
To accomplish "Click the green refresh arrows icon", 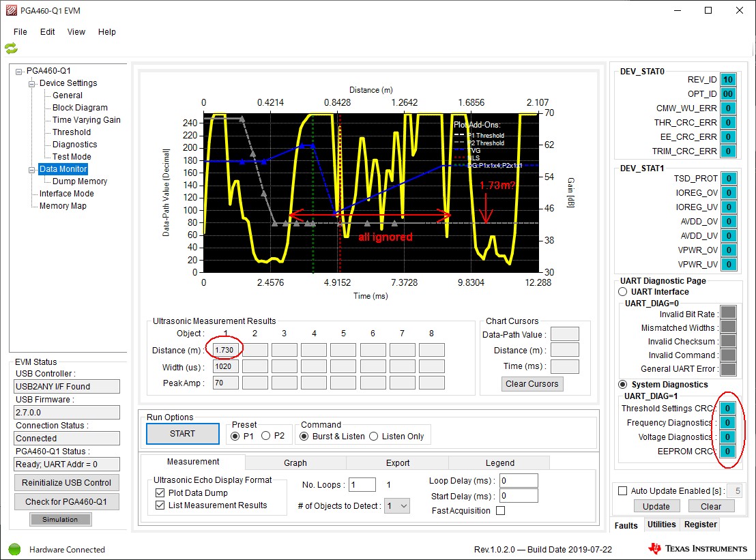I will pyautogui.click(x=11, y=48).
